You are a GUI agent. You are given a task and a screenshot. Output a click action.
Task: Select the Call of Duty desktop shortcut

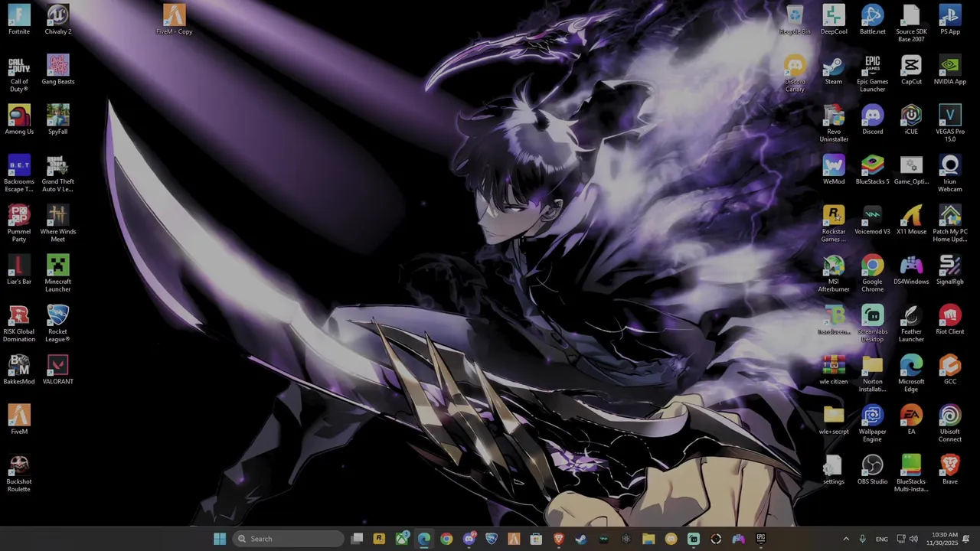click(19, 73)
